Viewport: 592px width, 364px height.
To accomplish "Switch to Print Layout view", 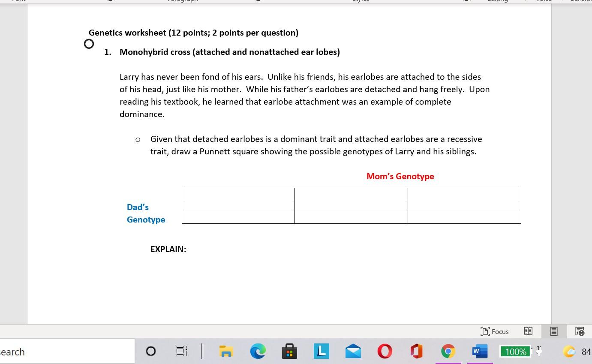I will (x=554, y=331).
